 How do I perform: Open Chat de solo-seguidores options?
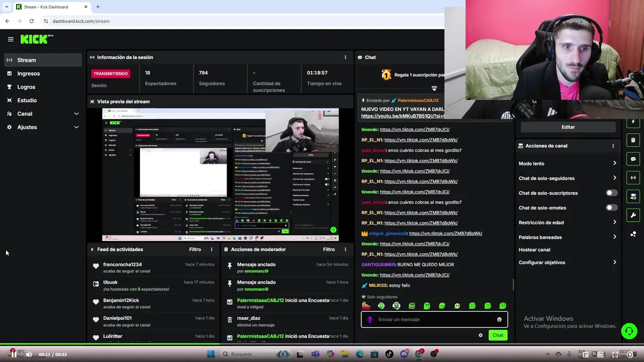[568, 178]
